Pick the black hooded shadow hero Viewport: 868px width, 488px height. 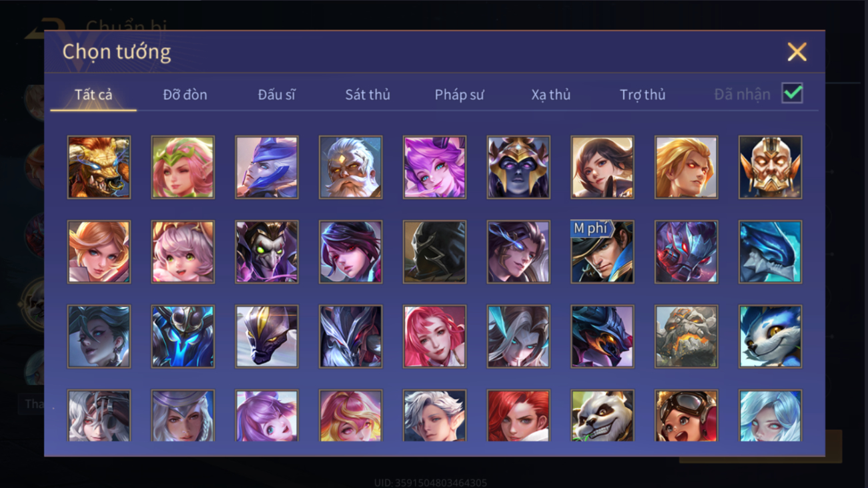[434, 252]
